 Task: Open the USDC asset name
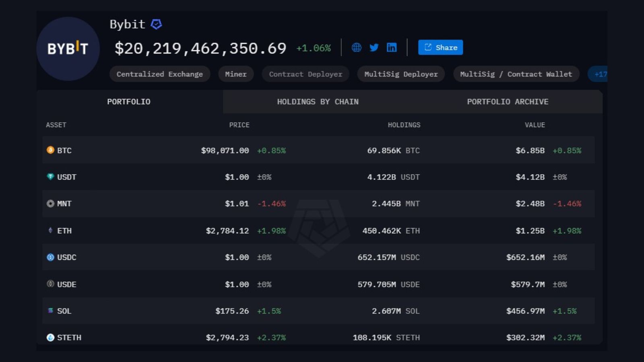click(67, 257)
